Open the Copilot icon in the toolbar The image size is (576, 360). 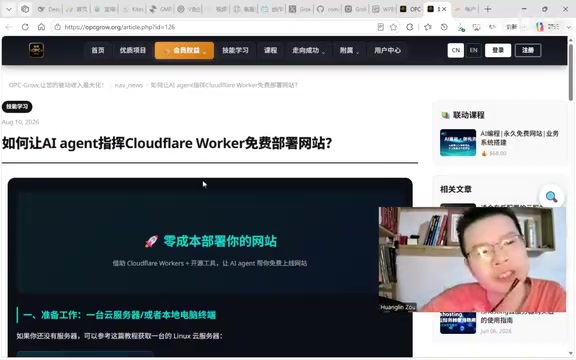[x=540, y=27]
